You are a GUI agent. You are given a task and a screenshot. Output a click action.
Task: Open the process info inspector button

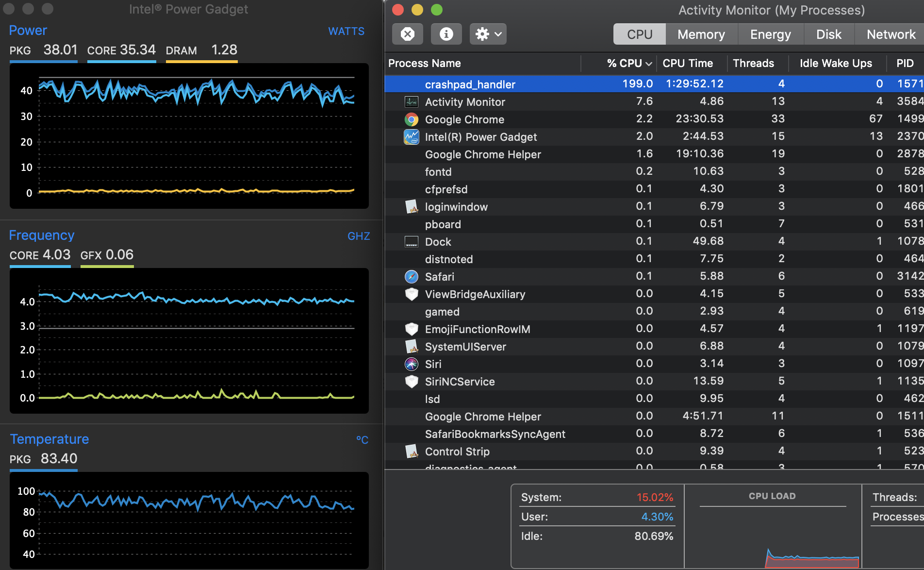coord(446,34)
